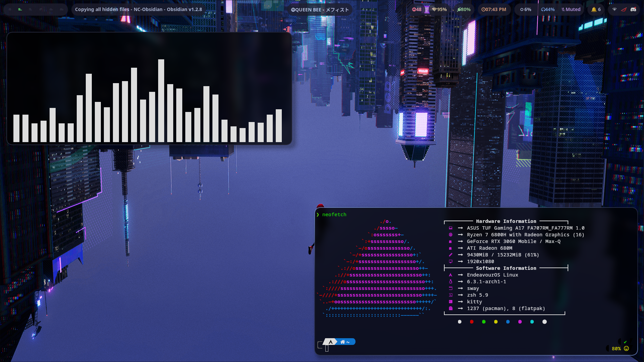This screenshot has height=362, width=644.
Task: Open the notification bell showing 6
Action: point(596,9)
